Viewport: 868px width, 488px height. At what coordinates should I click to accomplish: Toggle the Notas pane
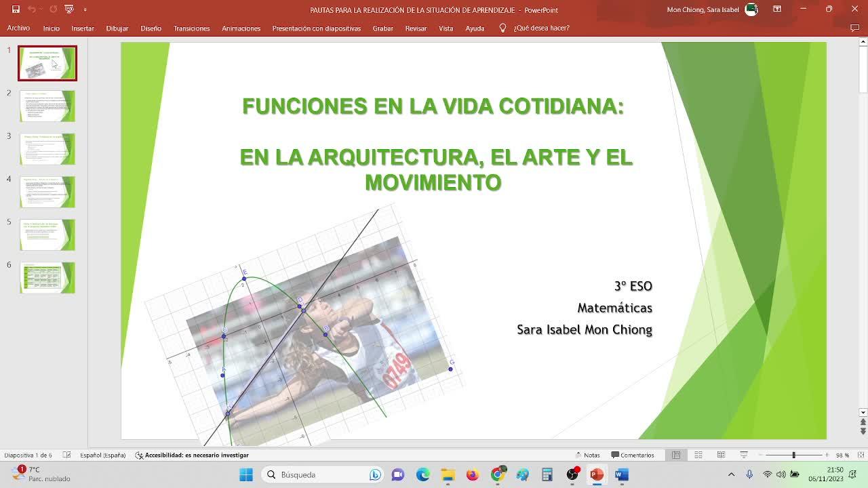(587, 455)
